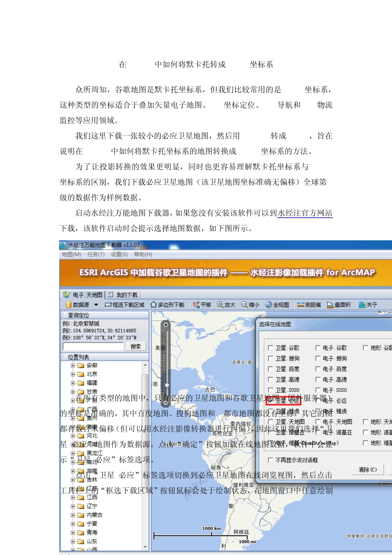Click the 搜索 button

[x=136, y=346]
